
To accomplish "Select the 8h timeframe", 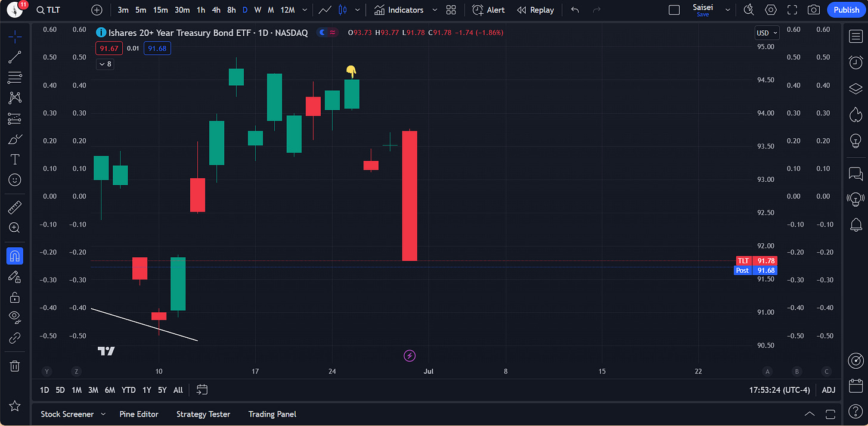I will click(x=231, y=10).
